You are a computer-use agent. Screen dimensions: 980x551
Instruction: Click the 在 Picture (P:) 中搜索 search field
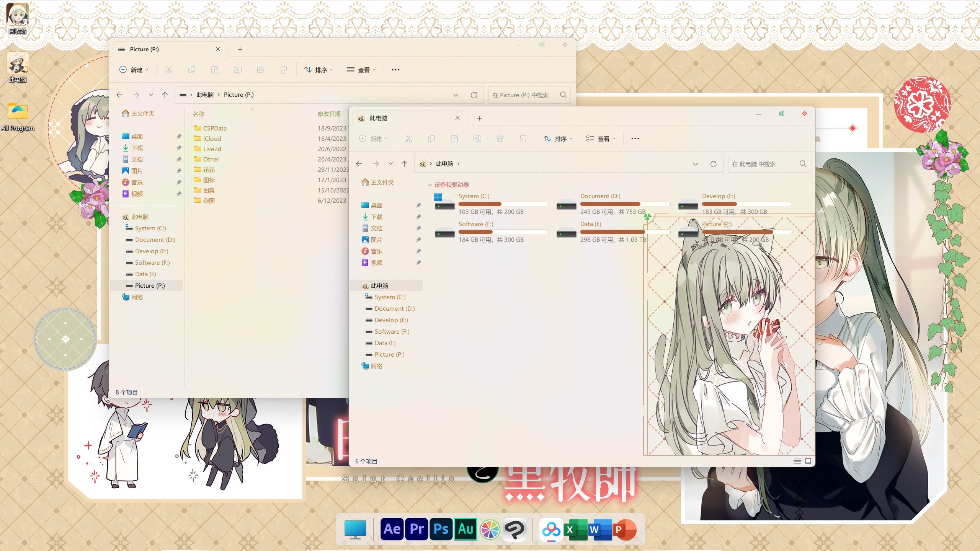pyautogui.click(x=529, y=95)
